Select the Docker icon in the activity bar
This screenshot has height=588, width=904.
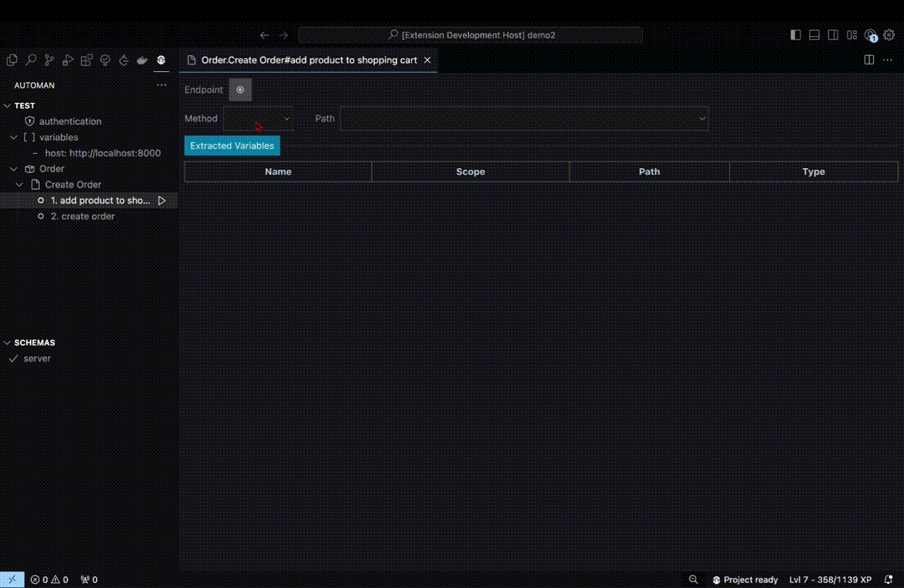tap(142, 59)
